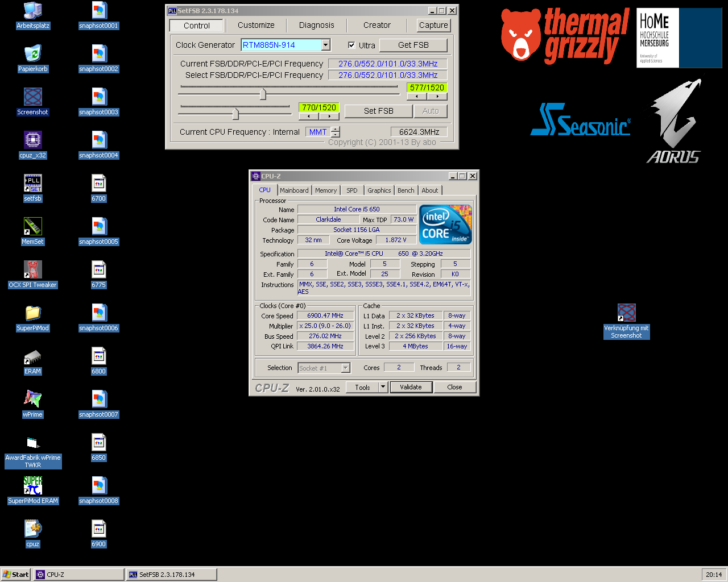Select the 6850 file icon

point(99,447)
